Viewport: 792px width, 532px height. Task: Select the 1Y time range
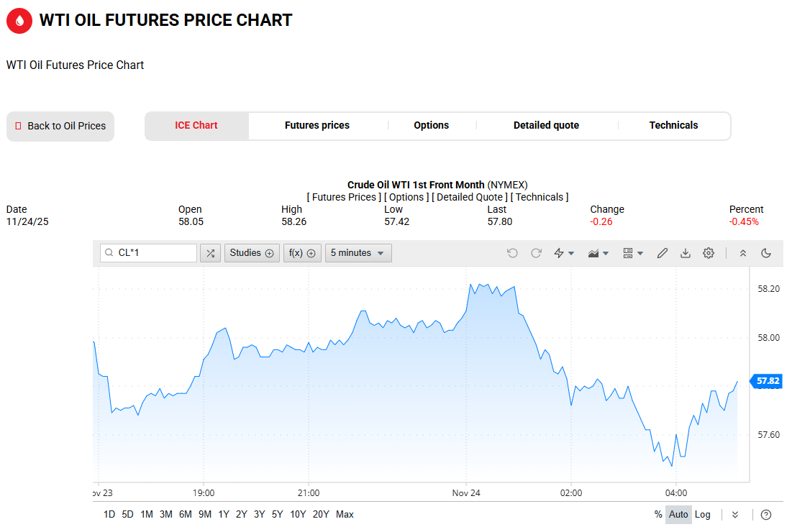point(224,515)
